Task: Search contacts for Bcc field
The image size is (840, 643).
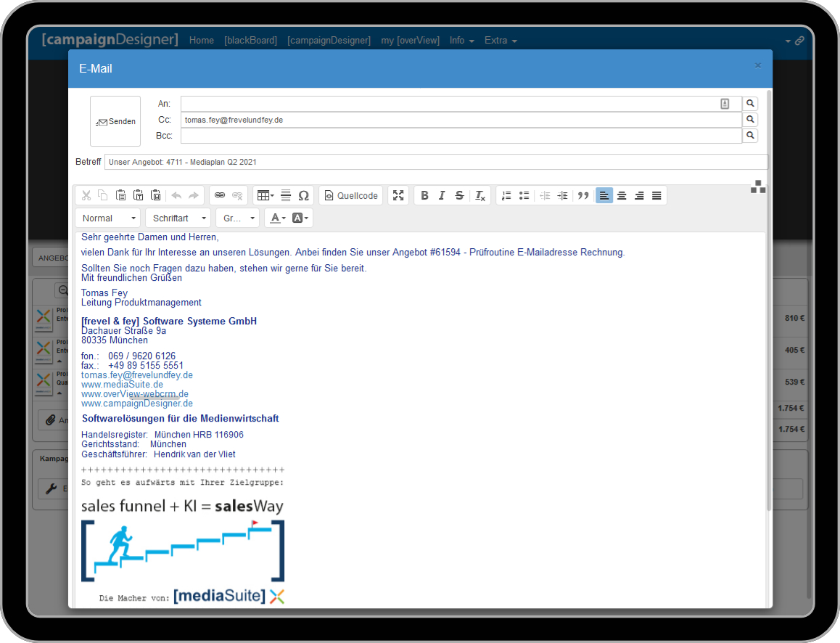Action: click(x=750, y=136)
